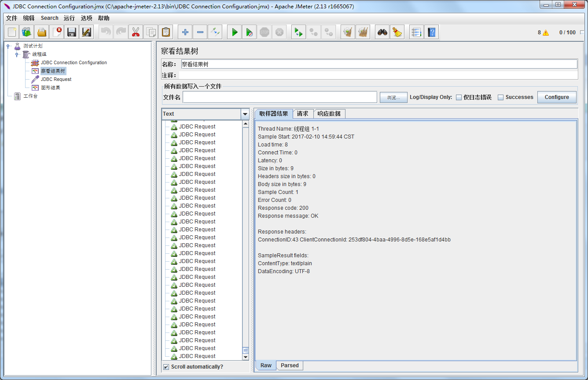Toggle Scroll automatically checkbox
Image resolution: width=588 pixels, height=380 pixels.
[166, 367]
